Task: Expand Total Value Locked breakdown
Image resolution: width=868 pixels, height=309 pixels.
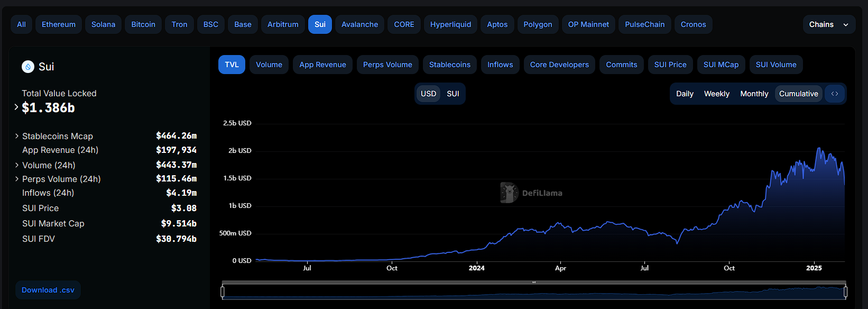Action: coord(16,107)
